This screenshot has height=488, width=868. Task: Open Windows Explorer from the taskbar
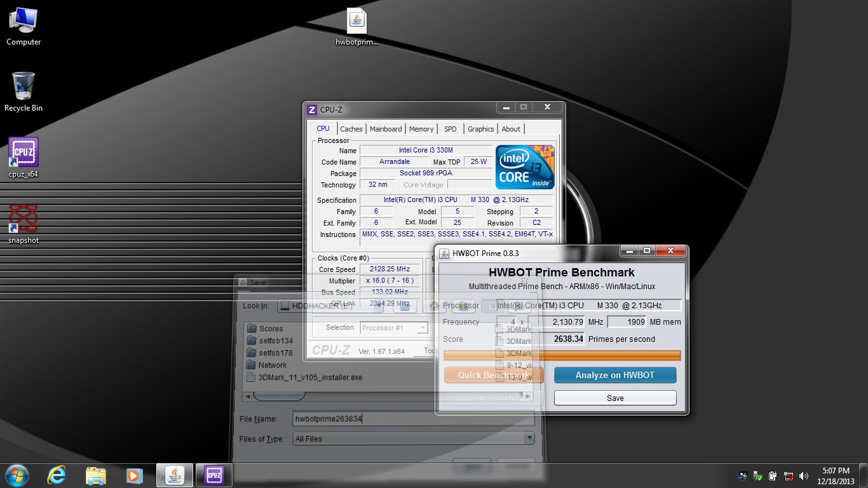(x=95, y=475)
